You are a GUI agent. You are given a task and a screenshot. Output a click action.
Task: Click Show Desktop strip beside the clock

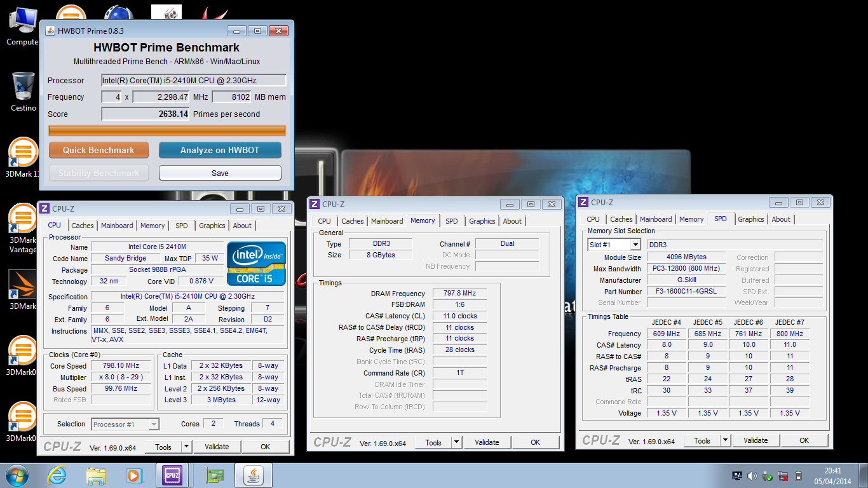pyautogui.click(x=863, y=476)
